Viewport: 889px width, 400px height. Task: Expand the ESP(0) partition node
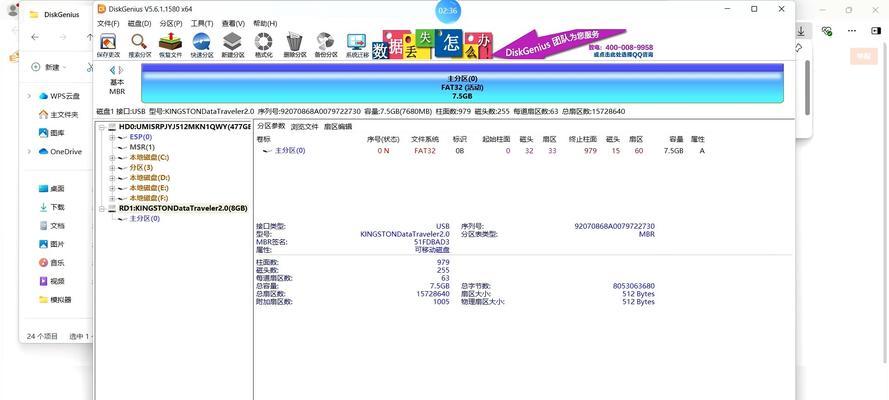click(112, 137)
